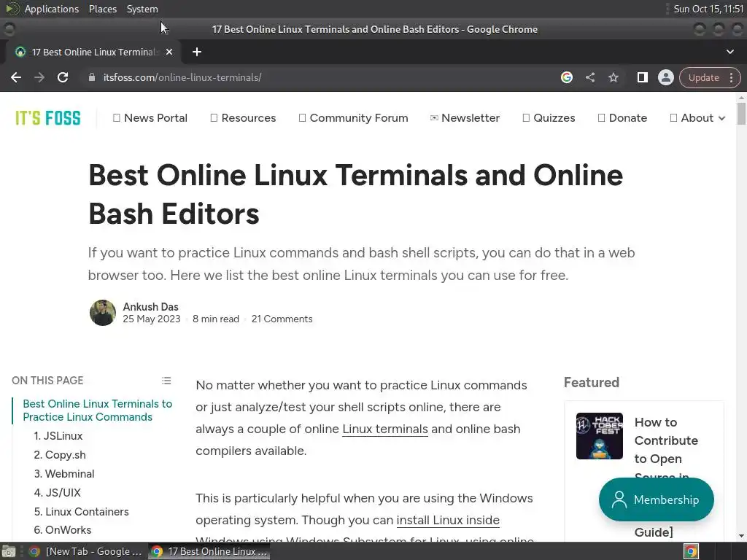The width and height of the screenshot is (747, 560).
Task: Open a new tab with plus button
Action: [x=197, y=52]
